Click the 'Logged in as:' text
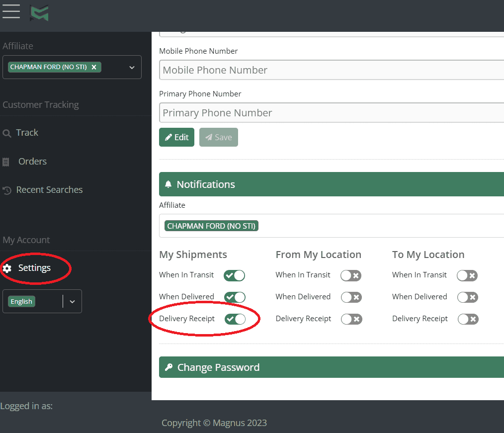This screenshot has width=504, height=433. [26, 406]
